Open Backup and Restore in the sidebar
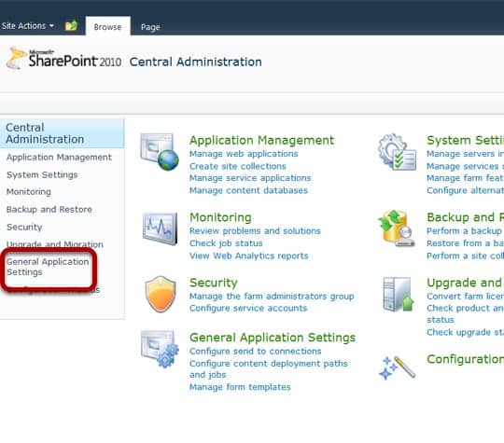 (x=49, y=210)
